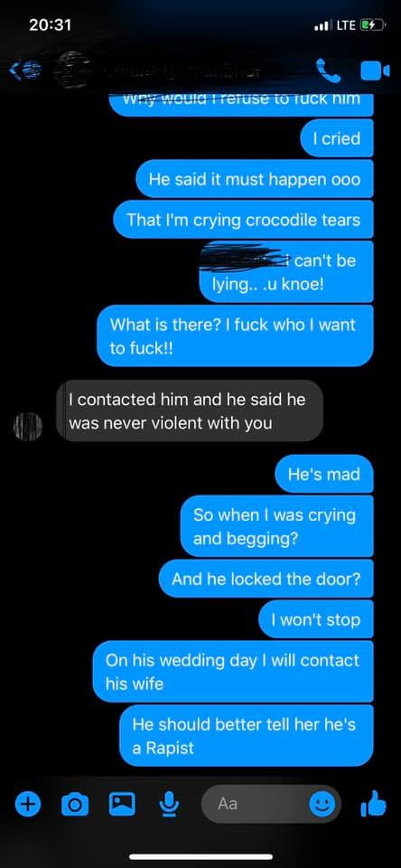Open the photo gallery picker icon
The image size is (401, 868).
coord(122,803)
